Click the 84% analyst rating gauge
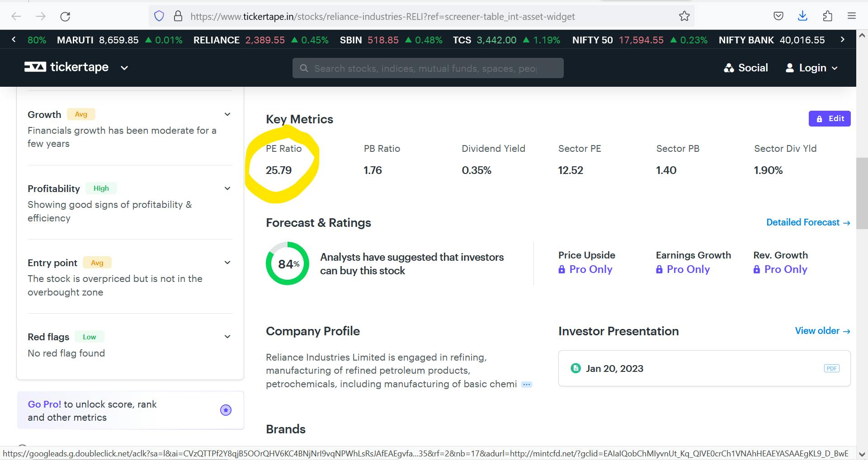The height and width of the screenshot is (460, 868). click(288, 263)
